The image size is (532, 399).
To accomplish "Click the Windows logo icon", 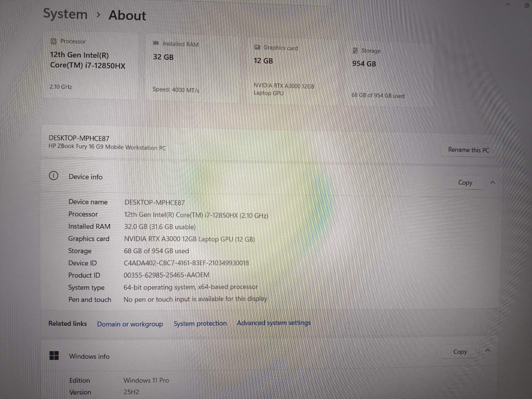I will click(54, 355).
